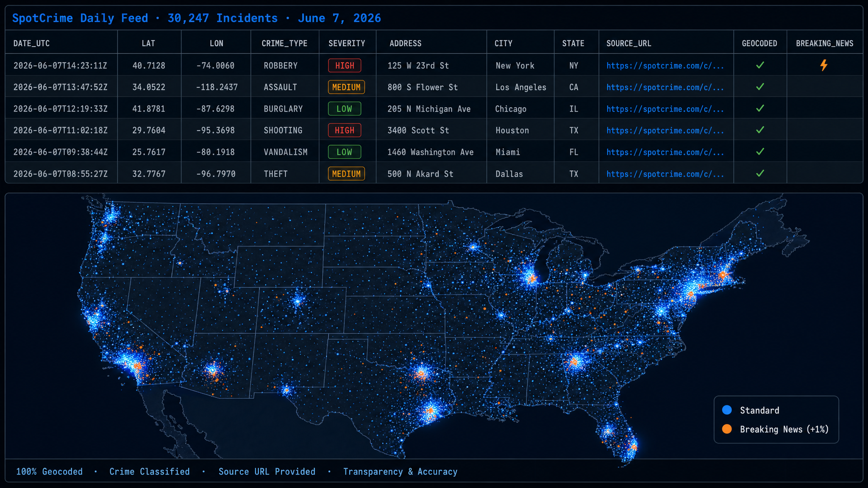Screen dimensions: 868x488
Task: Click the latitude value 40.7128
Action: [149, 66]
